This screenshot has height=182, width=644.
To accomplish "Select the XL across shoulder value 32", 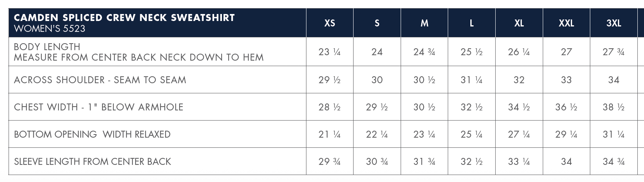I will pyautogui.click(x=519, y=80).
